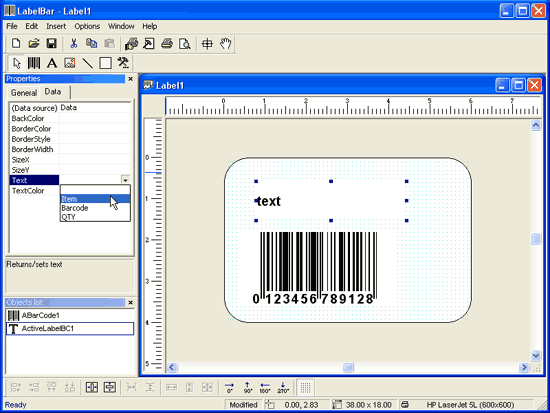550x413 pixels.
Task: Open the Options menu
Action: [87, 26]
